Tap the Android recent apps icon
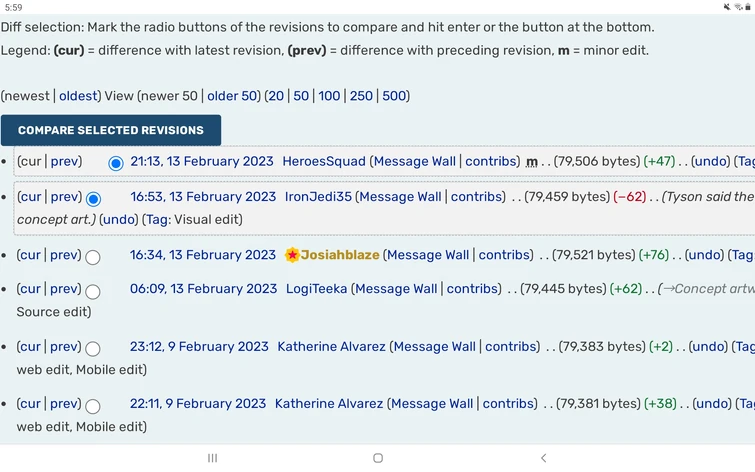The image size is (755, 472). [x=212, y=458]
